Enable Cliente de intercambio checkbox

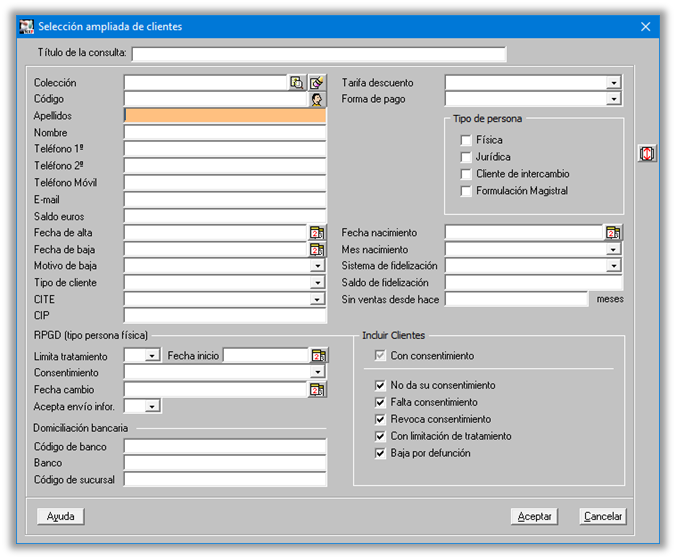point(466,174)
